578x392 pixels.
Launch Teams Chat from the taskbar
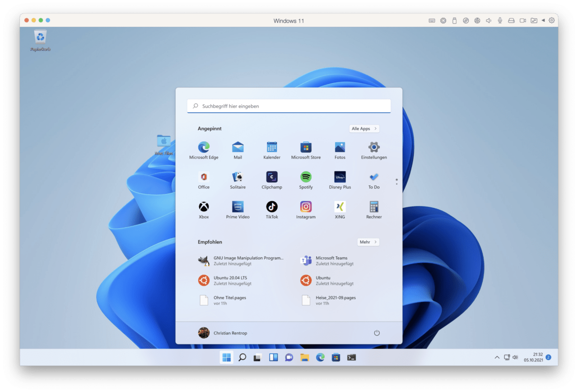(x=289, y=357)
